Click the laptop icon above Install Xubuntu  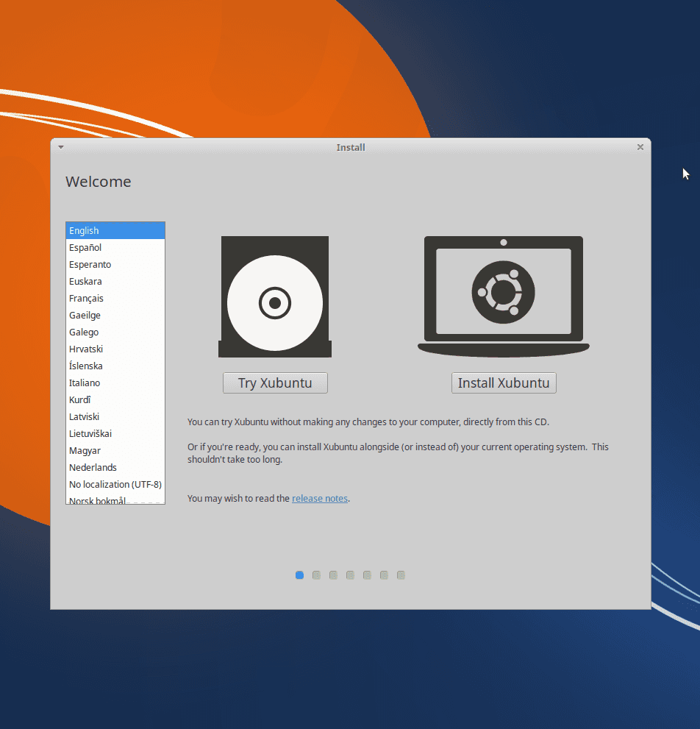503,294
